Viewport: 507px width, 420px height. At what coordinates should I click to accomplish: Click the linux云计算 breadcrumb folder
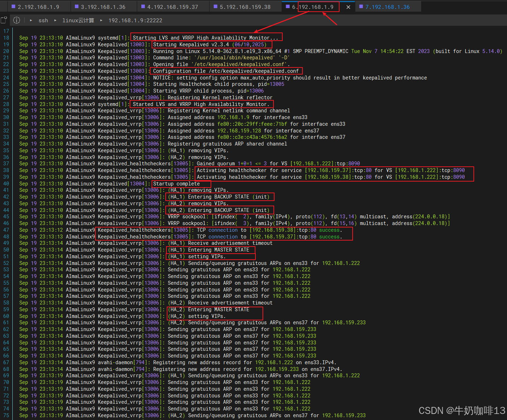tap(78, 20)
